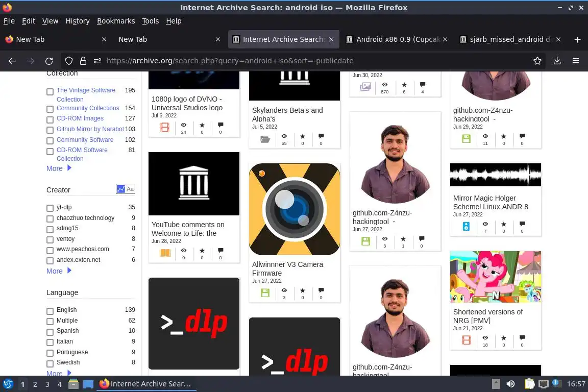Screen dimensions: 588x392
Task: Open CD-ROM Software Collection link
Action: [82, 154]
